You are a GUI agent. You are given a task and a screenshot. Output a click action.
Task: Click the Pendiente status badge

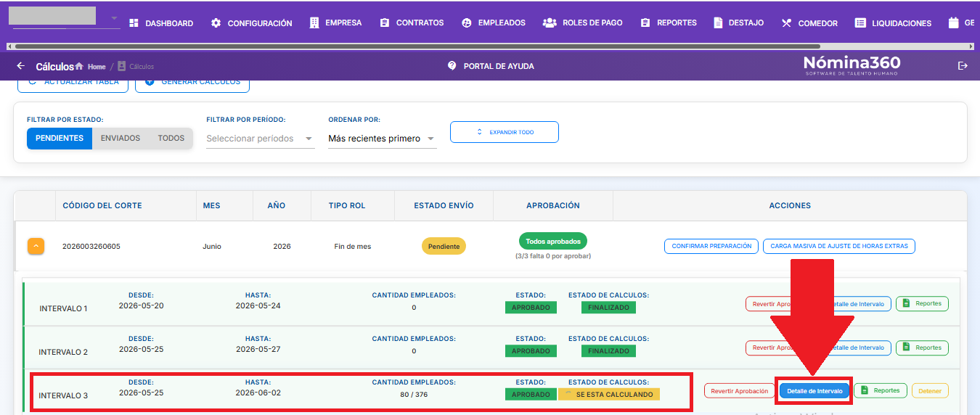pyautogui.click(x=444, y=246)
